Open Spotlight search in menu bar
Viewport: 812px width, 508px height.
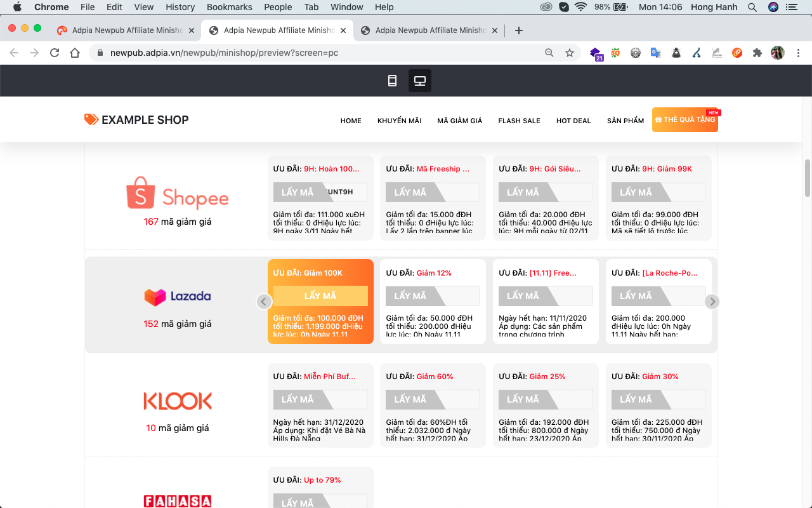click(752, 7)
